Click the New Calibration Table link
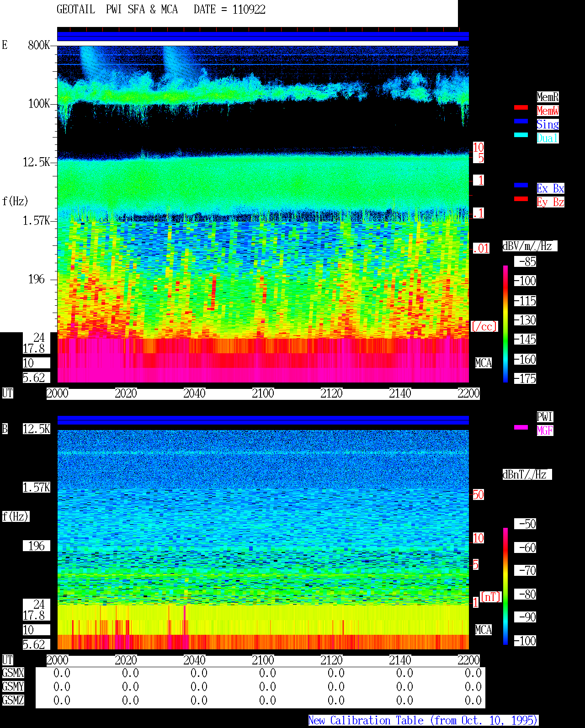The height and width of the screenshot is (728, 585). coord(423,721)
